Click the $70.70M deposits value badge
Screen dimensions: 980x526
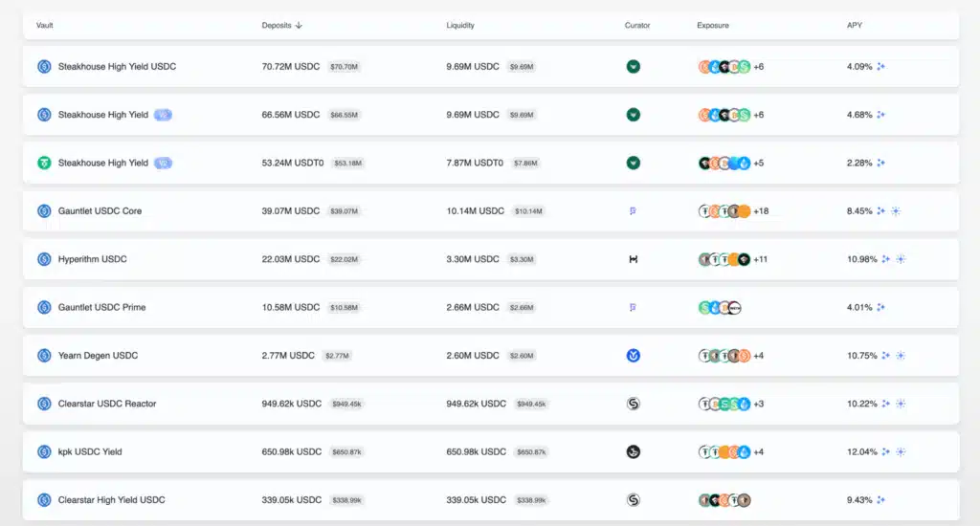point(344,67)
